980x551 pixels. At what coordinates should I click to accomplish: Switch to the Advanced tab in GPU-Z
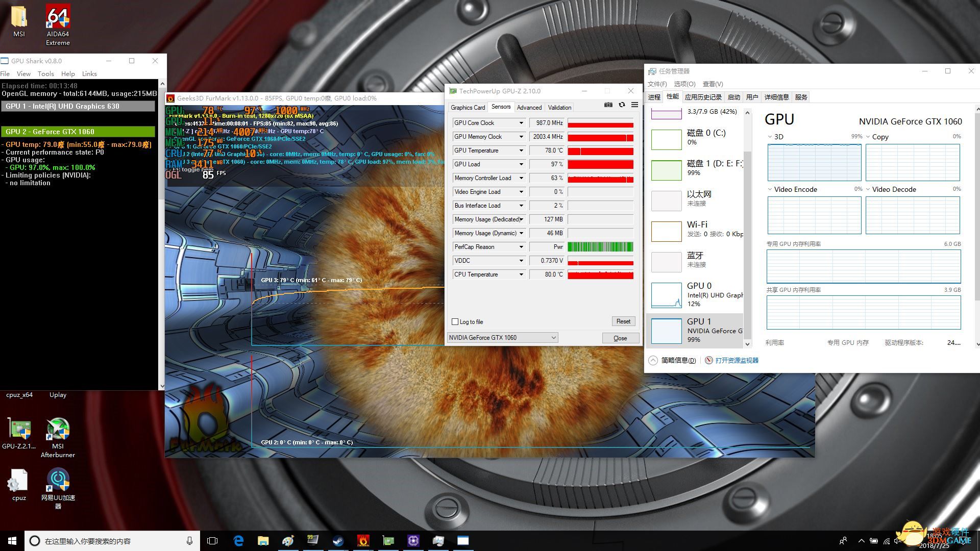[529, 107]
